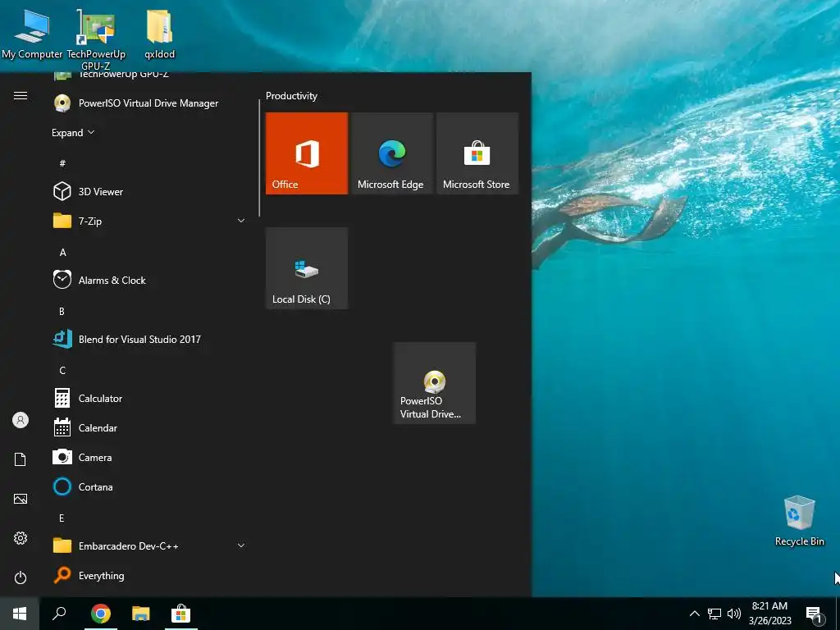
Task: Click the Windows Start button
Action: 20,614
